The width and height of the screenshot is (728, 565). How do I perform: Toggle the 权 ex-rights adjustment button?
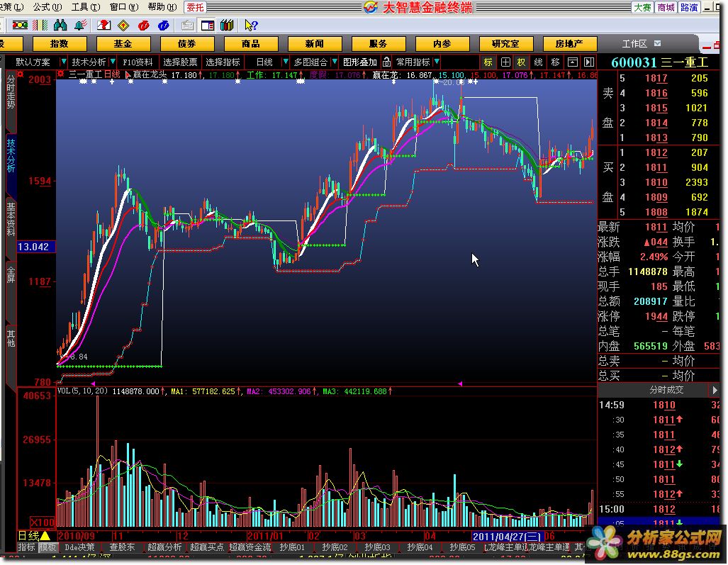coord(522,62)
